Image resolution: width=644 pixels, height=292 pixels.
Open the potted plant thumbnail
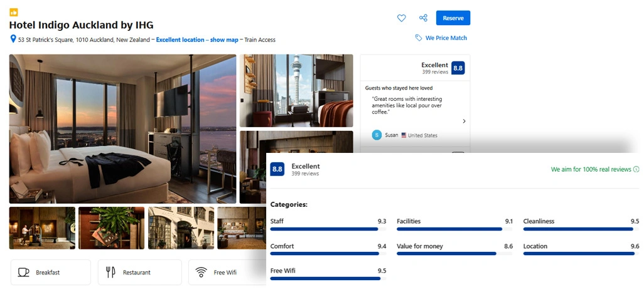111,228
